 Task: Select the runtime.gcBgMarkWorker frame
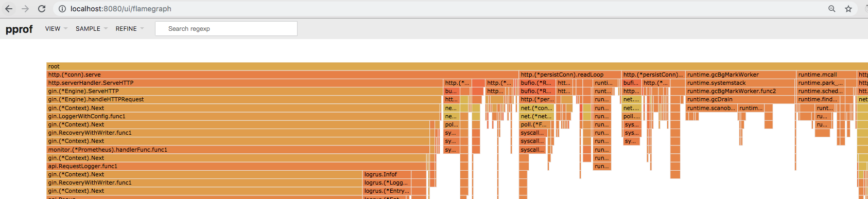[741, 75]
